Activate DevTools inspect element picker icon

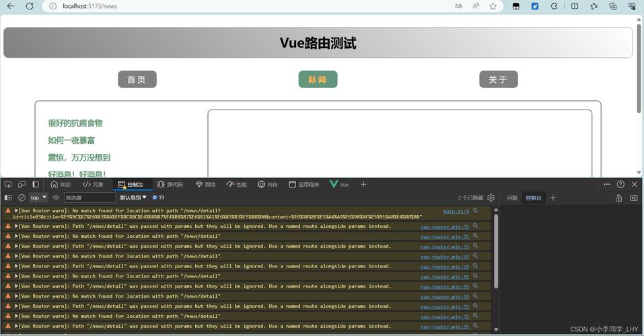[8, 184]
